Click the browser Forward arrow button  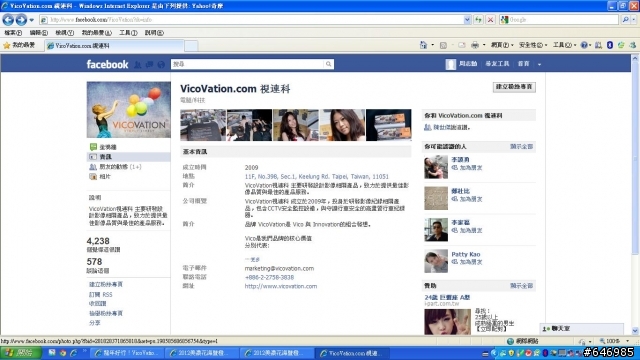pos(21,19)
